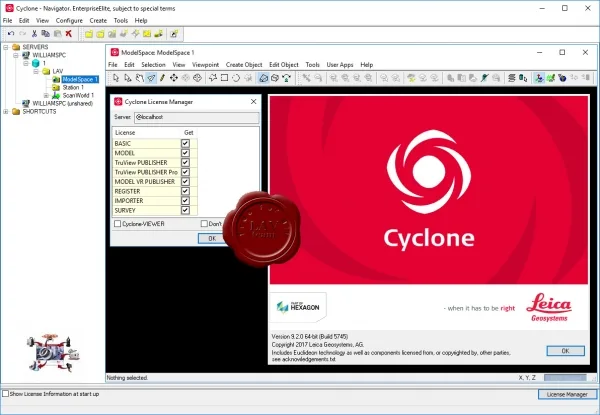Open the Tools menu in Navigator
Screen dimensions: 600x415
point(121,20)
